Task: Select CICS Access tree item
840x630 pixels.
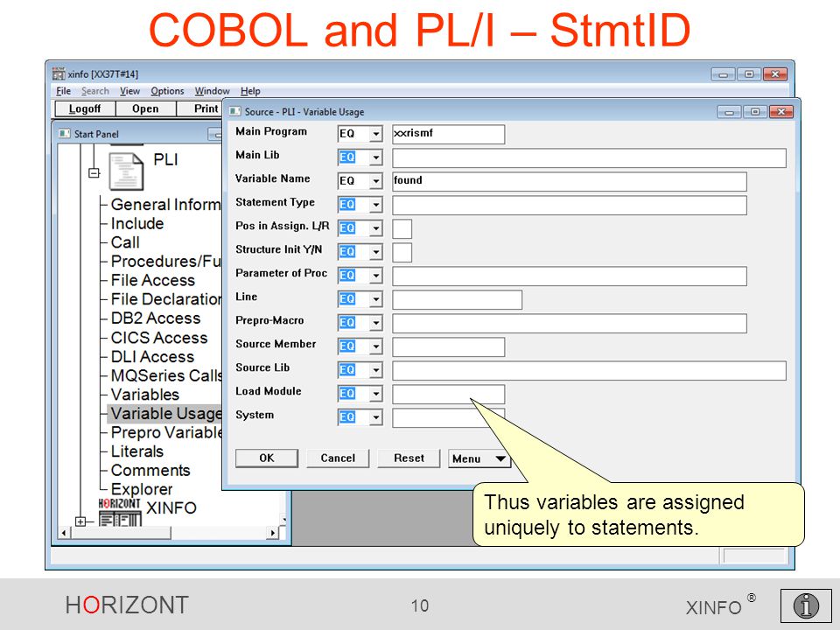Action: click(x=159, y=338)
